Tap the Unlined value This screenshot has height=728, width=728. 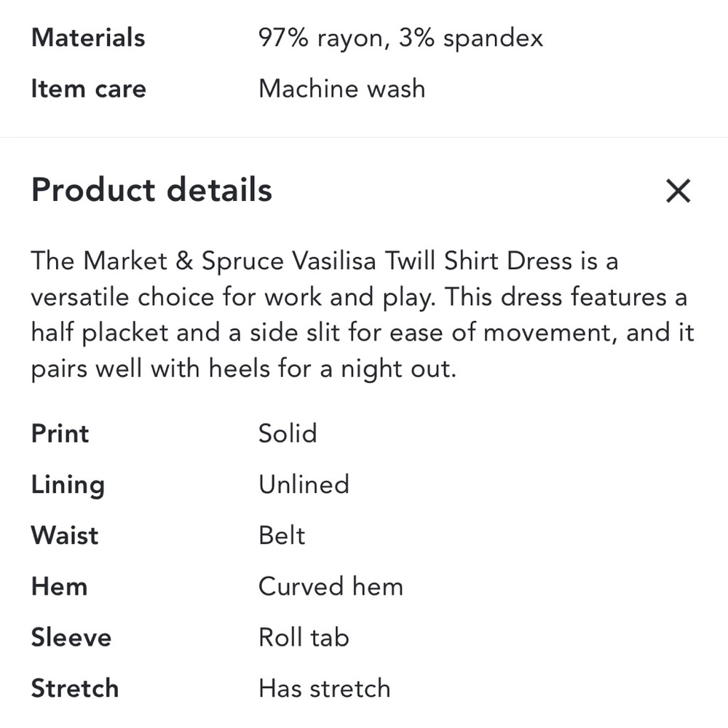[304, 485]
